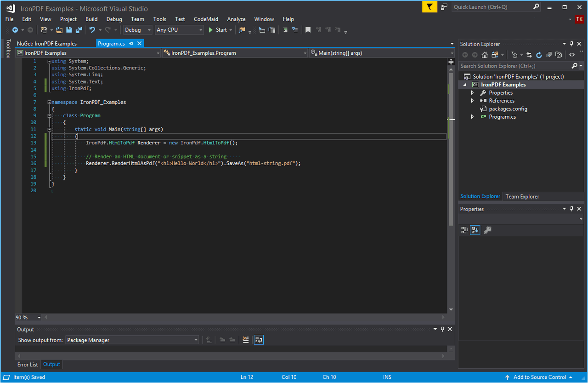Toggle pin on the Program.cs tab
Image resolution: width=588 pixels, height=383 pixels.
coord(131,43)
